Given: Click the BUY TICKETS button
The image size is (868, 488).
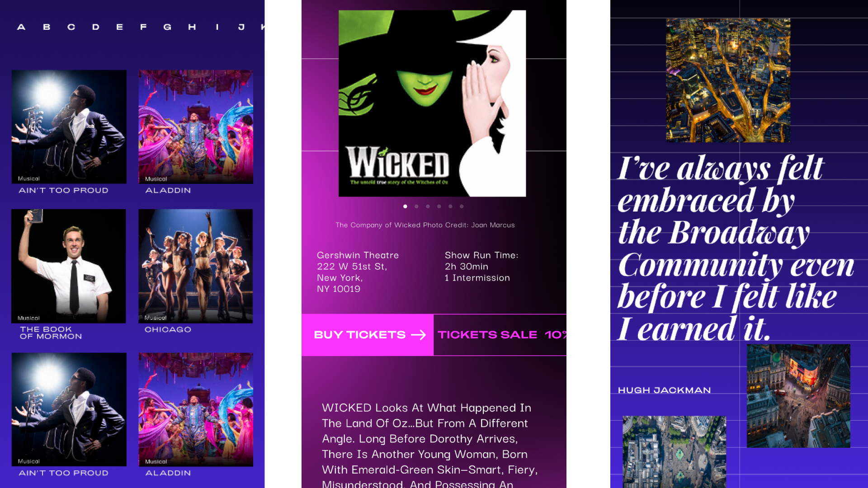Looking at the screenshot, I should [368, 335].
